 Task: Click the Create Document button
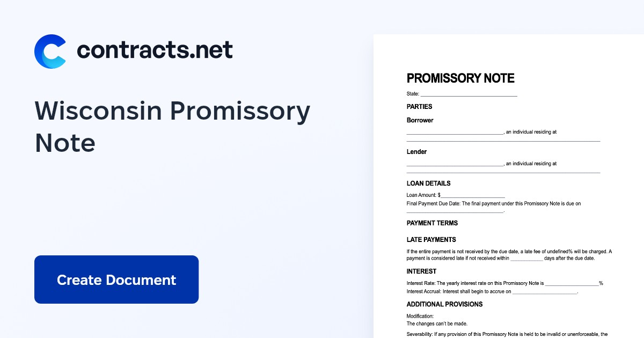[x=116, y=280]
